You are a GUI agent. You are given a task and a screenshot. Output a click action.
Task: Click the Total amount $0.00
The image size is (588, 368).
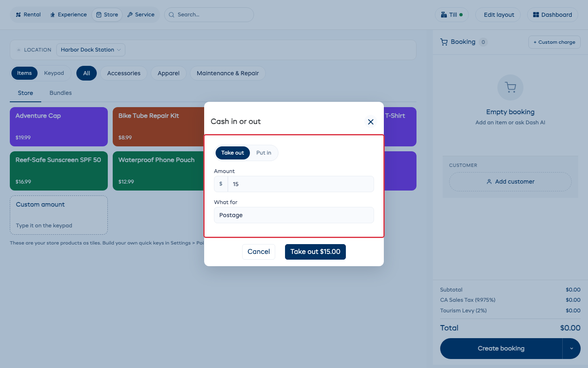570,328
